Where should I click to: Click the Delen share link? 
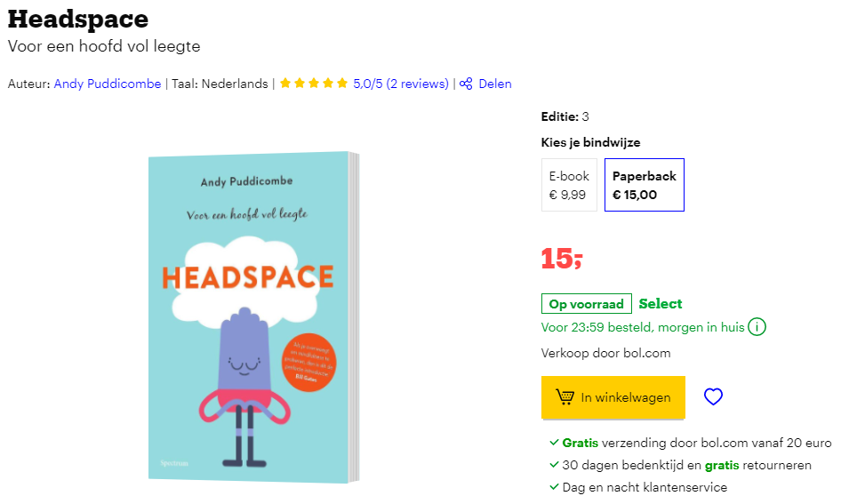(x=495, y=84)
